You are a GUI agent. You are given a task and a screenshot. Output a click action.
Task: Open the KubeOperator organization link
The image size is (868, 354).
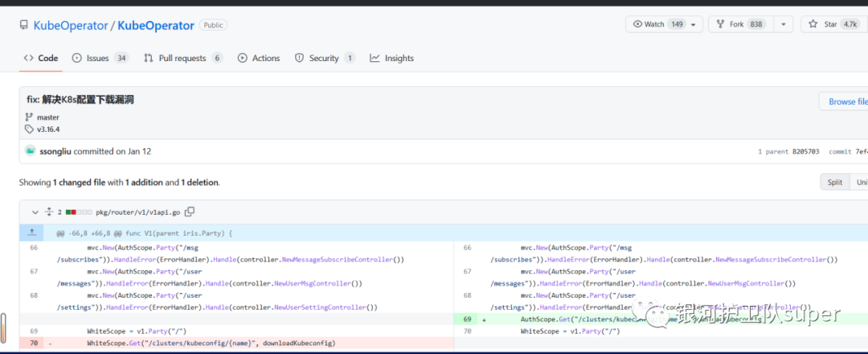point(70,26)
